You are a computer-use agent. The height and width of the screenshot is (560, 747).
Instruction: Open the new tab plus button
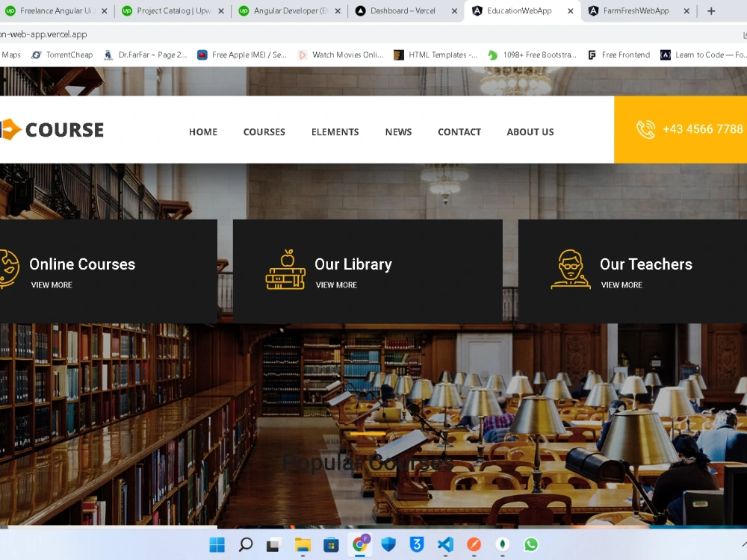[x=711, y=11]
